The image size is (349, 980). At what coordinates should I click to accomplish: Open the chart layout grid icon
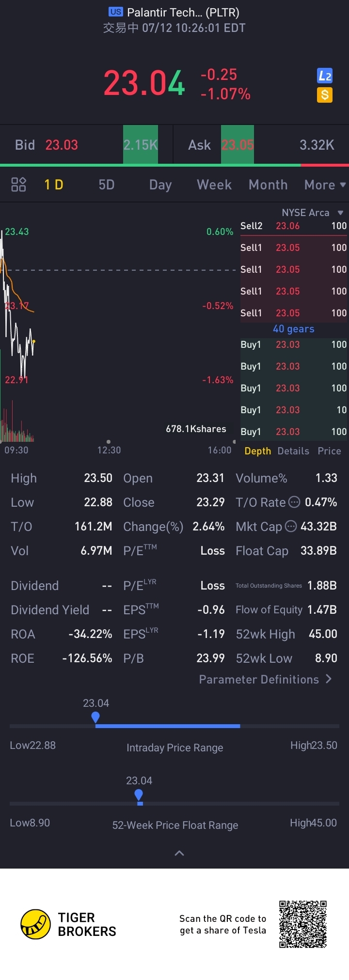click(18, 185)
